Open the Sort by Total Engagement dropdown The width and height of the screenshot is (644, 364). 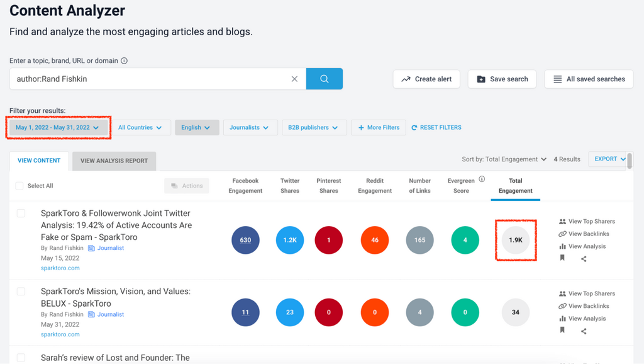(x=504, y=159)
